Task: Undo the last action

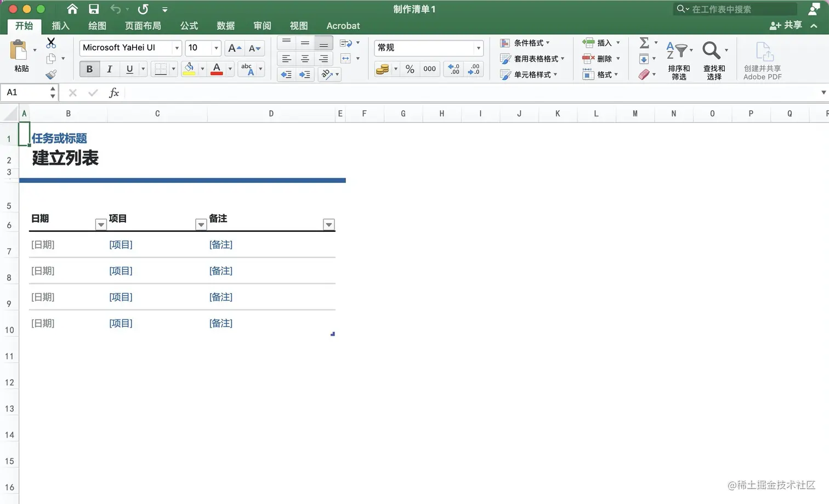Action: coord(115,9)
